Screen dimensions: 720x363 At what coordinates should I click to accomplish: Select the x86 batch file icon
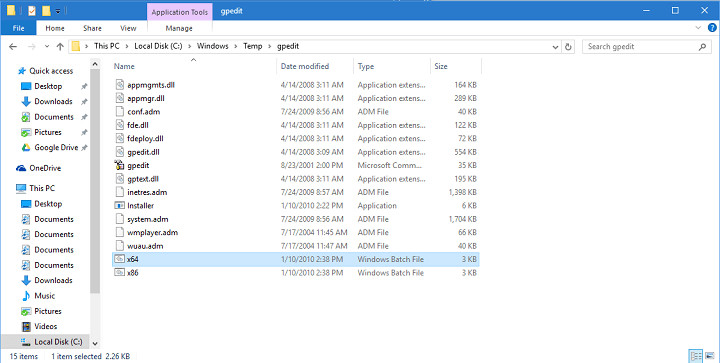click(x=119, y=273)
